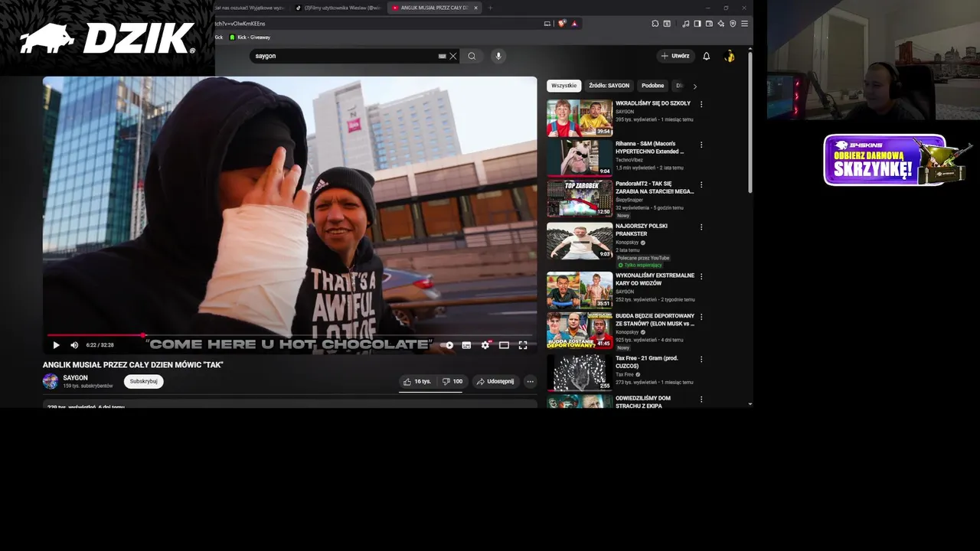Click the YouTube search box with saygon
This screenshot has height=551, width=980.
click(x=345, y=56)
